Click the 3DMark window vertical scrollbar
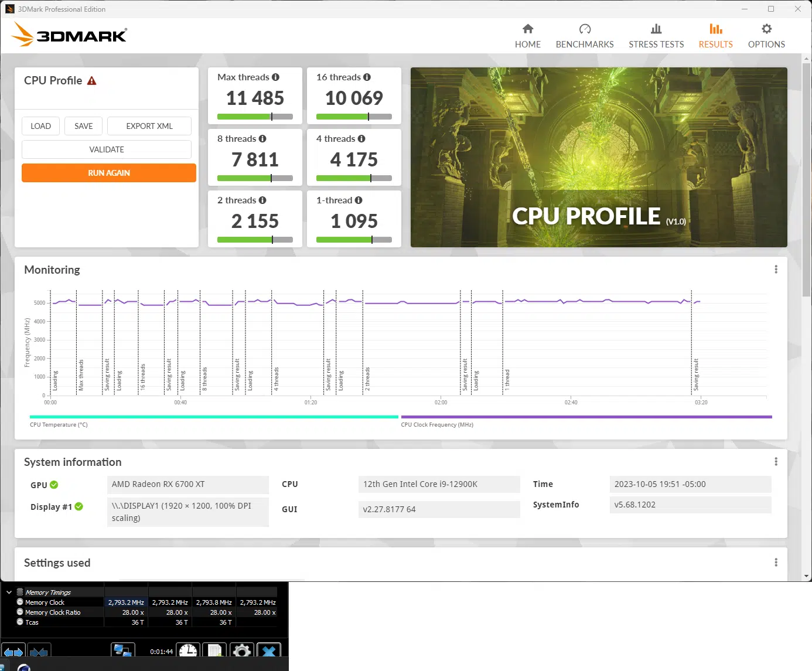The width and height of the screenshot is (812, 671). (x=807, y=179)
